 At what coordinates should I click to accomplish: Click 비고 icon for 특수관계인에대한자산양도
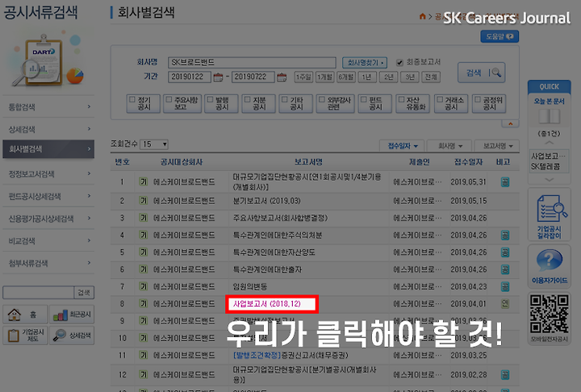(504, 252)
